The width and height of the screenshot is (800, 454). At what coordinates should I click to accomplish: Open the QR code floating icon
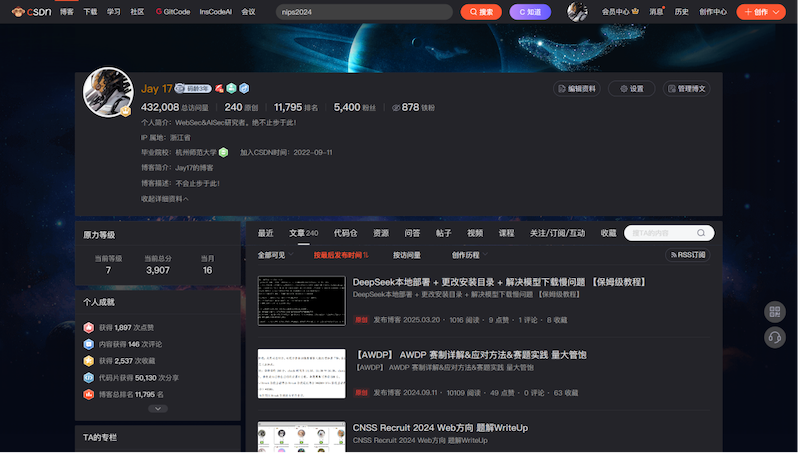click(x=774, y=312)
